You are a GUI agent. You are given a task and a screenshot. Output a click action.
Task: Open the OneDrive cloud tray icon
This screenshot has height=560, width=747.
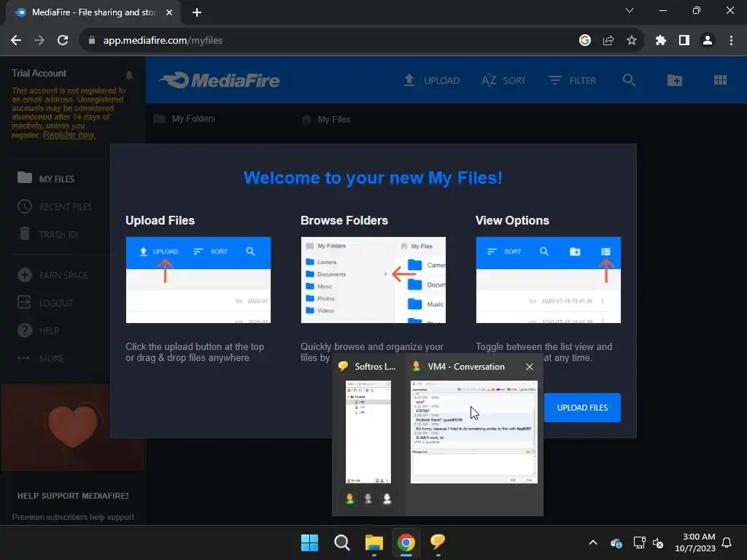[616, 542]
